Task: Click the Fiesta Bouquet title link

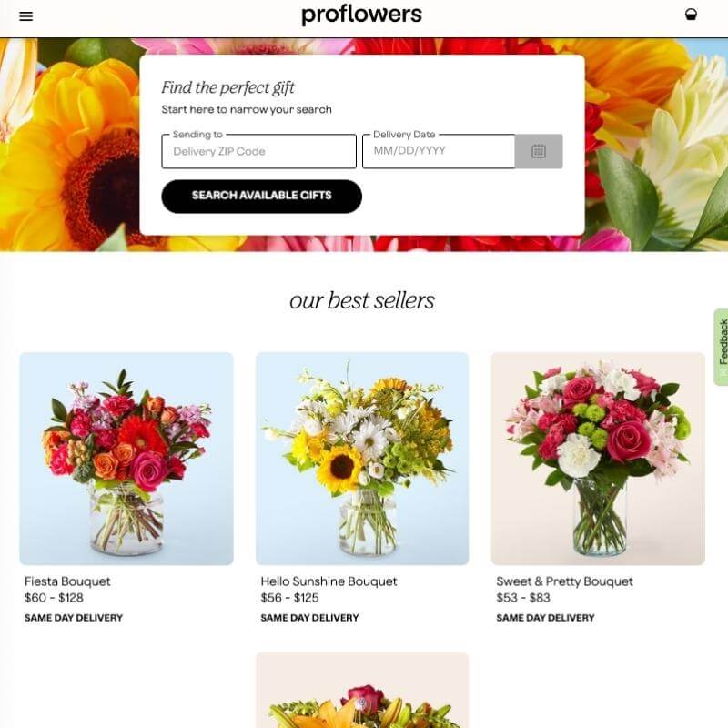Action: [67, 581]
